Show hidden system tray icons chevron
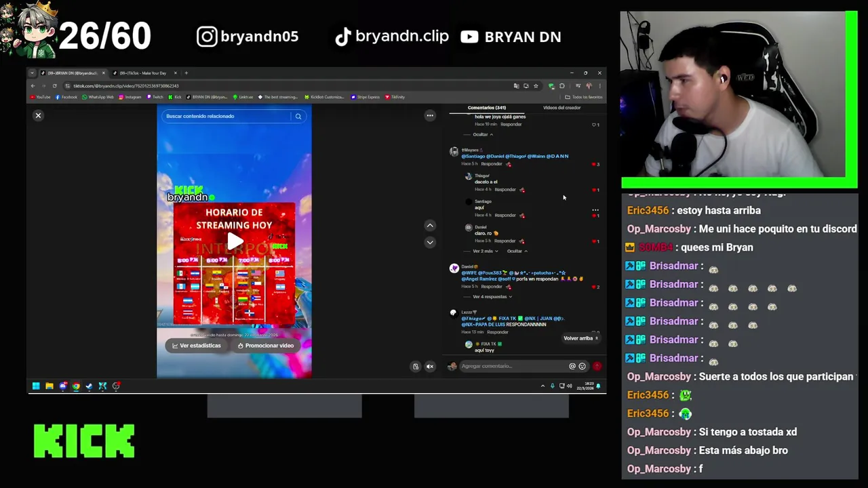868x488 pixels. (542, 386)
